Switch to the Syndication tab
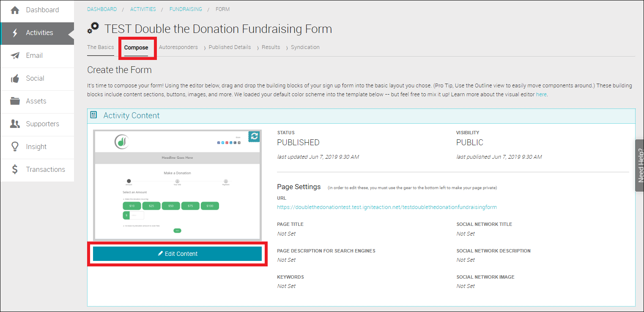Image resolution: width=644 pixels, height=312 pixels. [x=305, y=47]
